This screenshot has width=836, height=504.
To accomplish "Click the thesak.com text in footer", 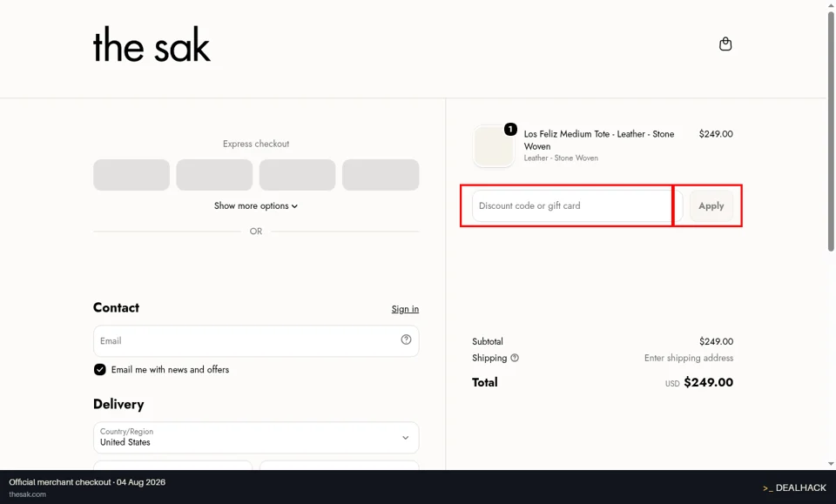I will pos(27,494).
